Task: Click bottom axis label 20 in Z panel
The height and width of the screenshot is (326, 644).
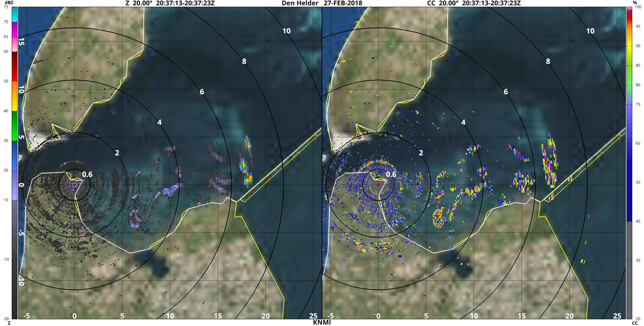Action: [266, 316]
